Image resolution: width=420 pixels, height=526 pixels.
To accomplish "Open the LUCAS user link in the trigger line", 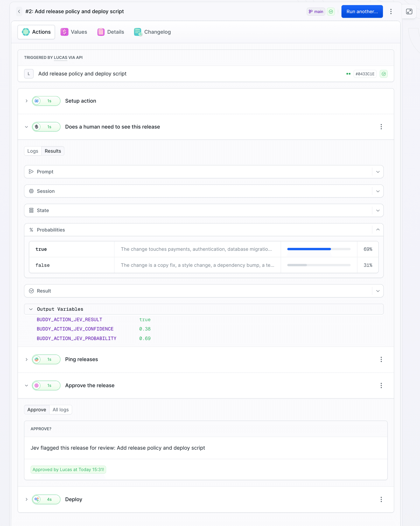I will pos(60,58).
